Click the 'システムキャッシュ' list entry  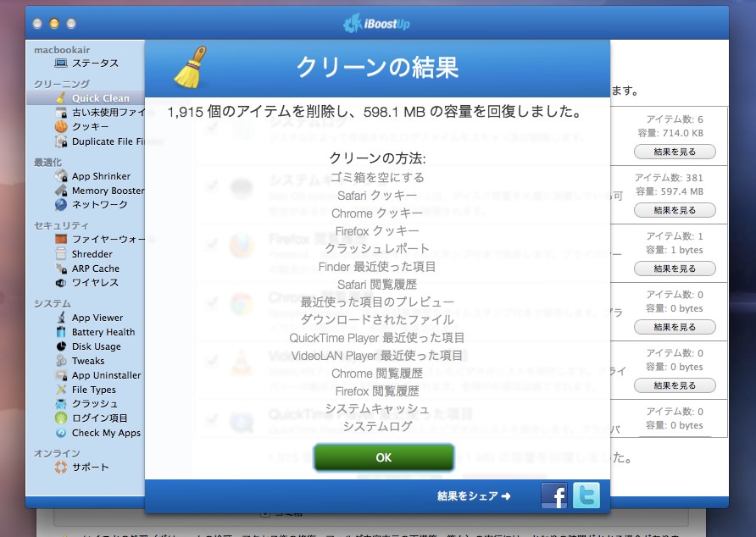click(x=377, y=409)
